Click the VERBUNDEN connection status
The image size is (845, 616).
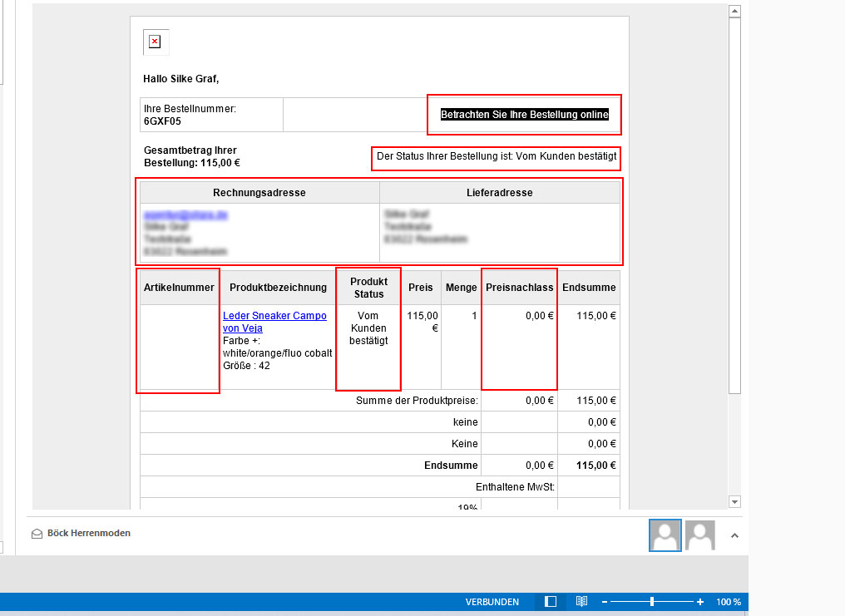point(492,602)
